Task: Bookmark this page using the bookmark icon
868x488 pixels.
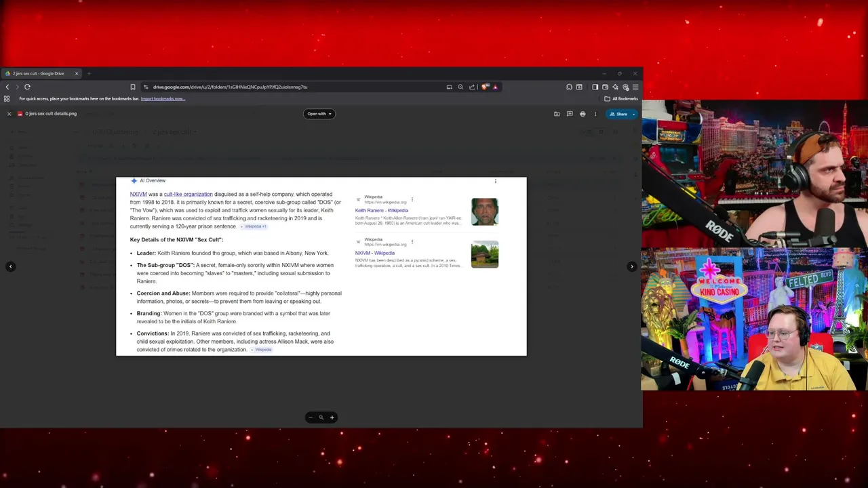Action: point(133,87)
